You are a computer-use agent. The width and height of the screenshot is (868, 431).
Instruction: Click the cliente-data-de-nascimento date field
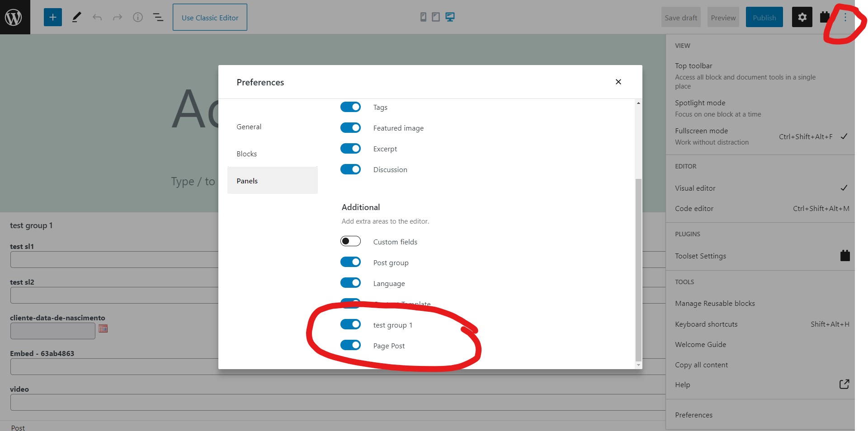[53, 331]
